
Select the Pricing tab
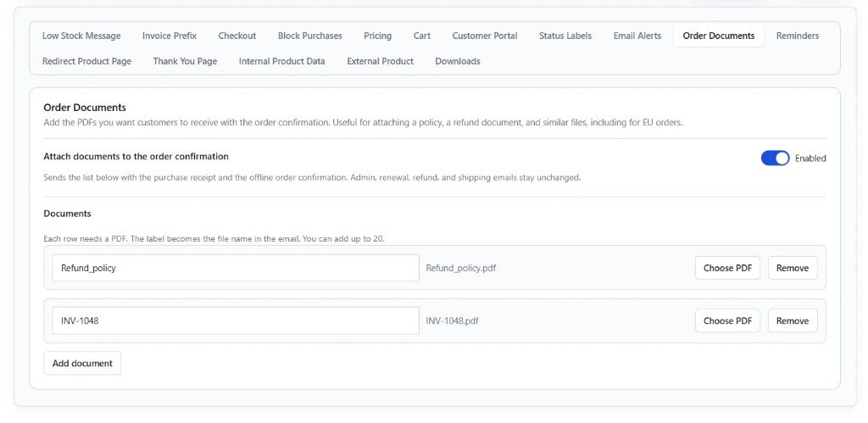(377, 36)
